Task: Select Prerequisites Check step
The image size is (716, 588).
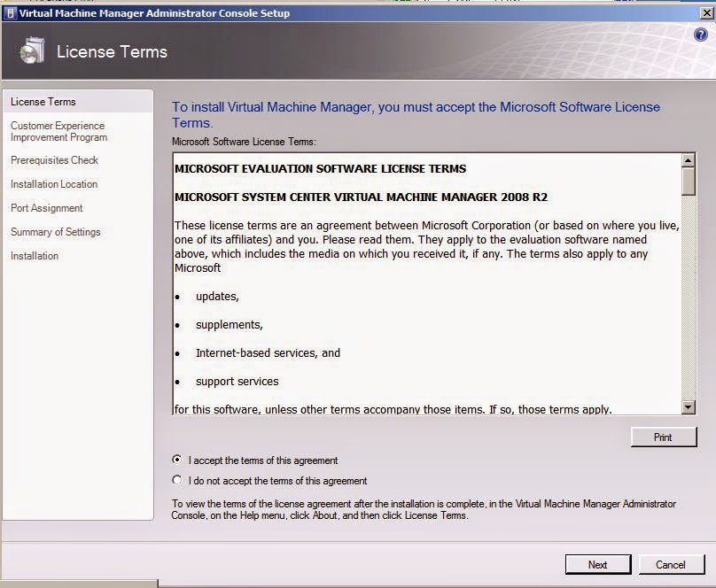Action: tap(54, 160)
